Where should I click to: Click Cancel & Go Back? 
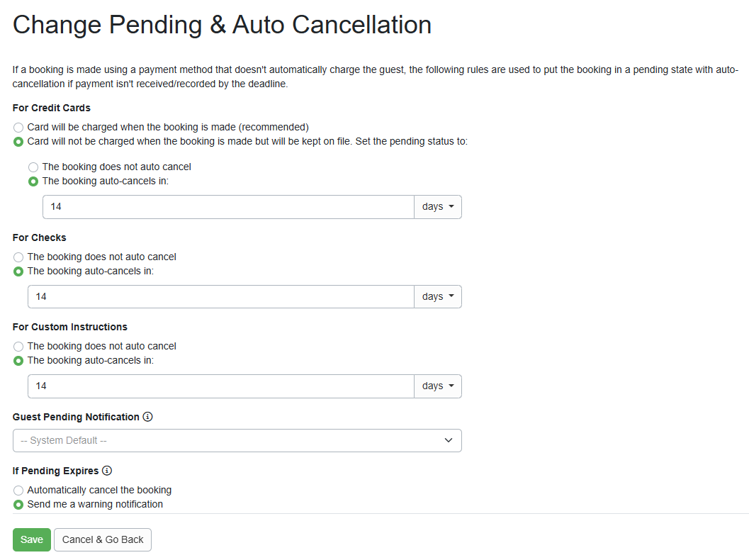point(102,539)
